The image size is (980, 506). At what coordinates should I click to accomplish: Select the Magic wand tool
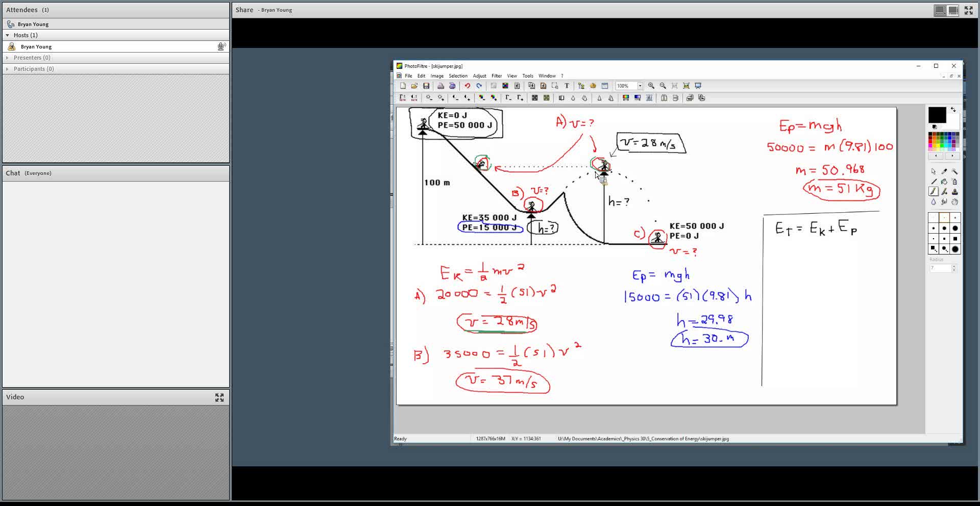pyautogui.click(x=955, y=171)
